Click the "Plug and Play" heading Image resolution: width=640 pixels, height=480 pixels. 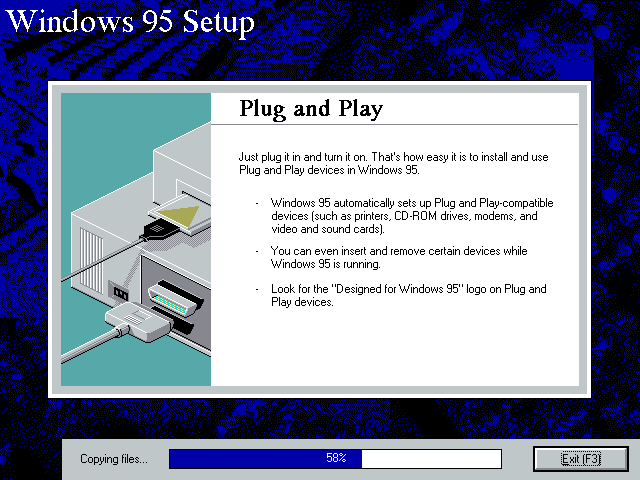pos(311,109)
